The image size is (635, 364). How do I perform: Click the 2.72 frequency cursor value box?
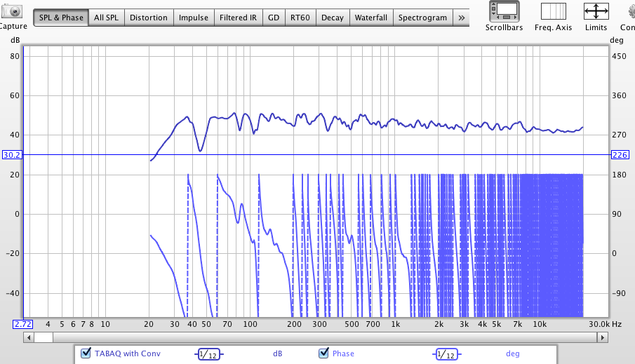[x=22, y=324]
